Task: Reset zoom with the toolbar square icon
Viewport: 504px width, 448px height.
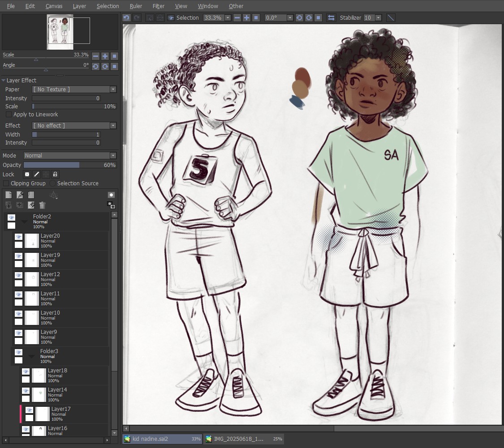Action: pyautogui.click(x=256, y=17)
